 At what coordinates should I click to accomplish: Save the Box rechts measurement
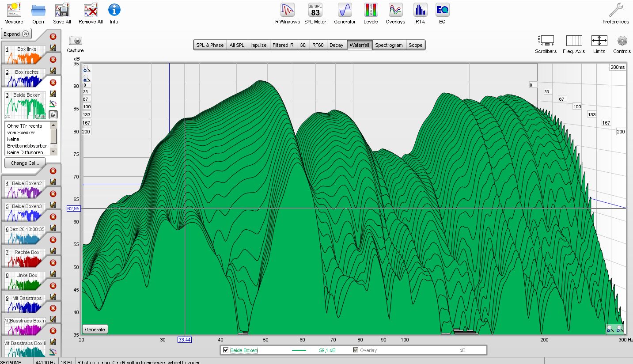click(x=53, y=71)
